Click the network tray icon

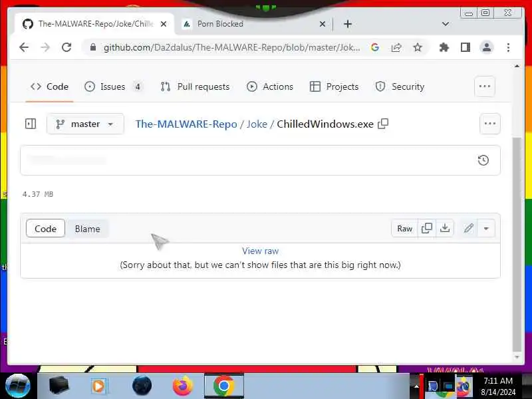[448, 386]
